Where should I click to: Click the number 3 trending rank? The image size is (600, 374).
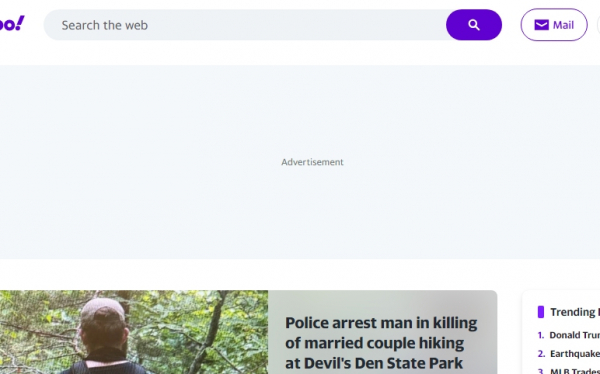pyautogui.click(x=541, y=371)
